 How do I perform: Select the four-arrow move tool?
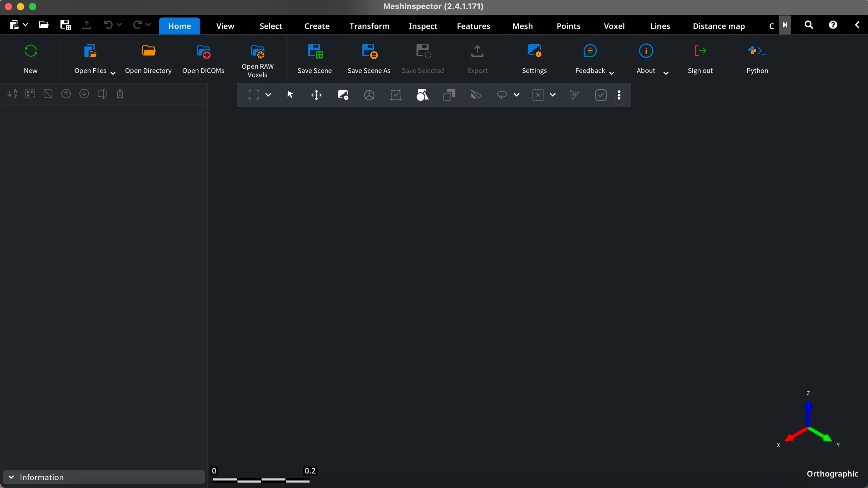click(x=316, y=95)
